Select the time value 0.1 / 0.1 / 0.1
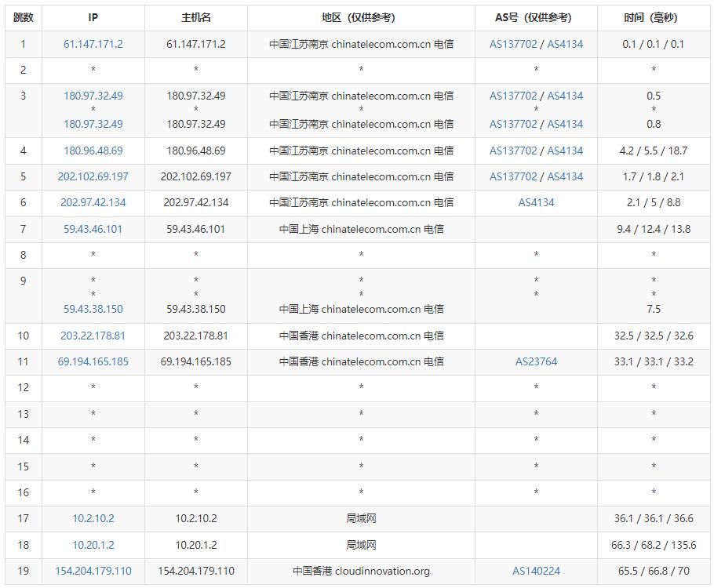 [654, 44]
